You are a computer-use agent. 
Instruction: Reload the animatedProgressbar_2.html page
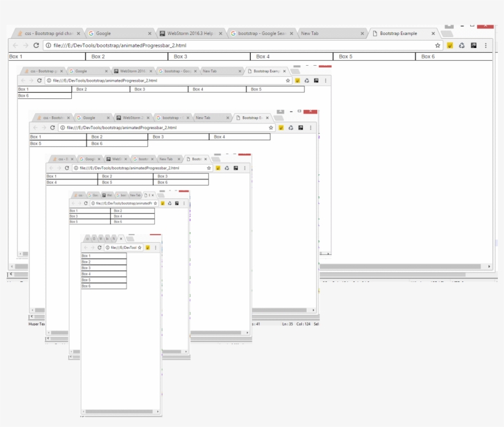point(36,44)
